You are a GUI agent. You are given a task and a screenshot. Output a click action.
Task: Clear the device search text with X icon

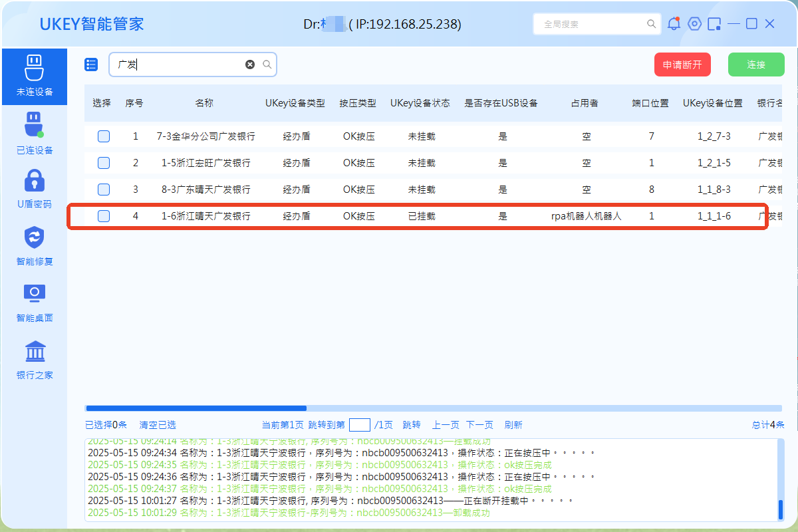(250, 65)
